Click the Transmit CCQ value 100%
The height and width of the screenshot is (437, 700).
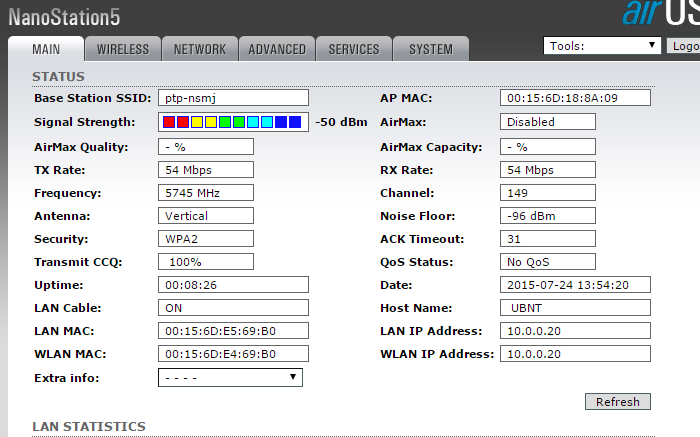pyautogui.click(x=206, y=262)
